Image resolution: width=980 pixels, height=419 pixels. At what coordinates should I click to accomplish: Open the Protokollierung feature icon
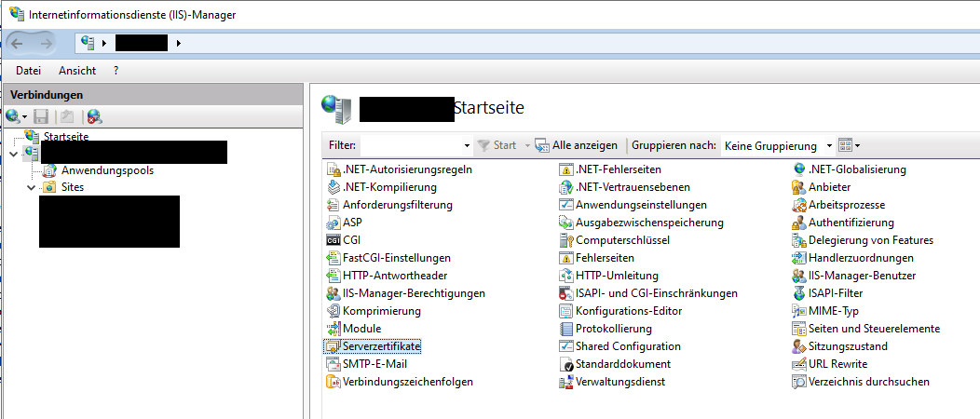pyautogui.click(x=566, y=329)
